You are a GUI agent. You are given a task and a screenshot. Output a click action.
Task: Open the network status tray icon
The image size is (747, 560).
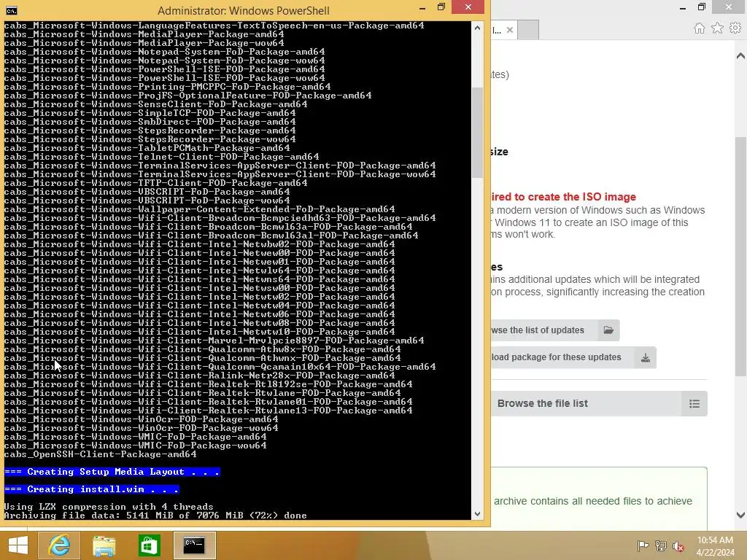[x=661, y=546]
